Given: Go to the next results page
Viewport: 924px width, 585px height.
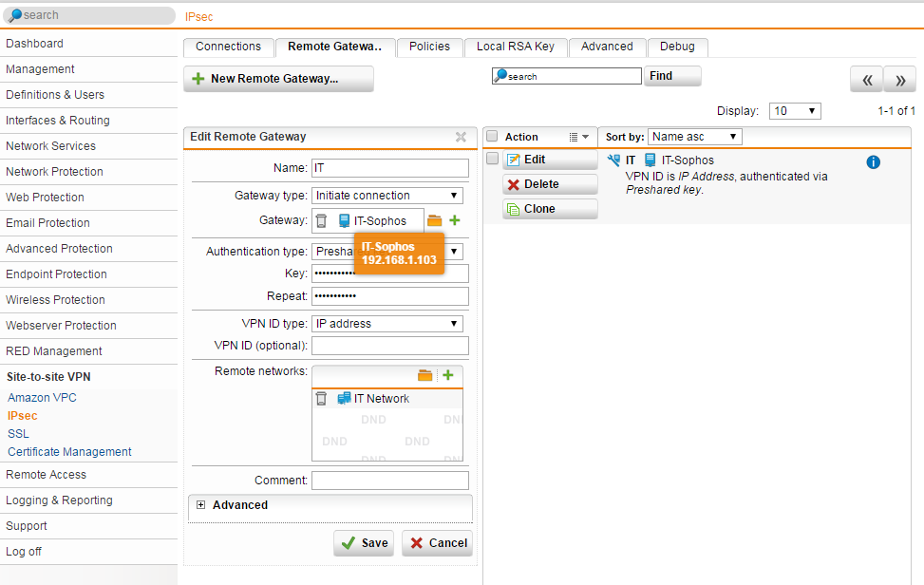Looking at the screenshot, I should 900,80.
